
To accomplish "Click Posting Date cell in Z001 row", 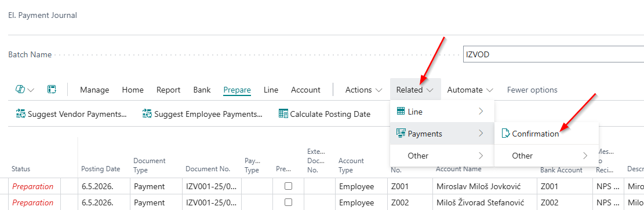I will pos(104,186).
